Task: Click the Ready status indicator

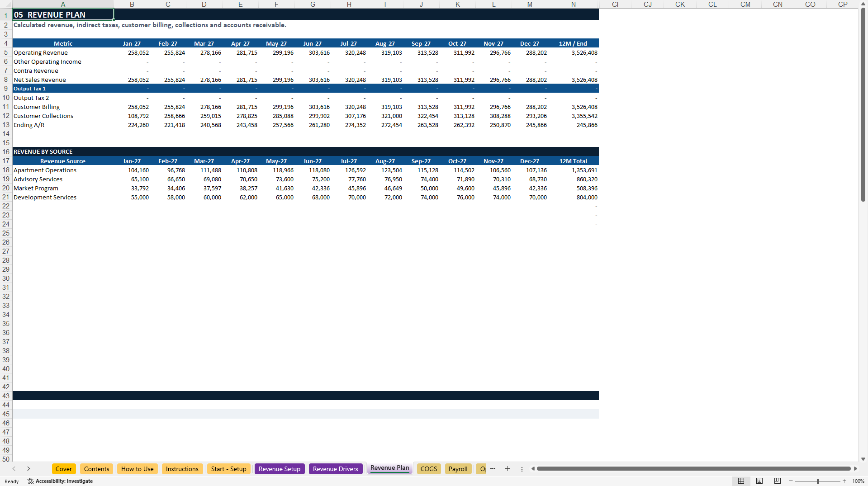Action: pos(12,481)
